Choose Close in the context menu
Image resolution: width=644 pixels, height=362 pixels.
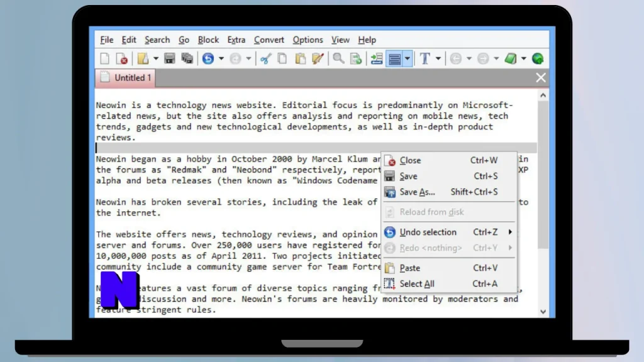pyautogui.click(x=448, y=160)
